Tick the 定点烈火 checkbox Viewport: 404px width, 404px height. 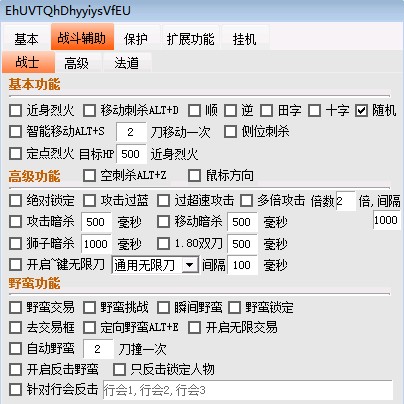(15, 154)
